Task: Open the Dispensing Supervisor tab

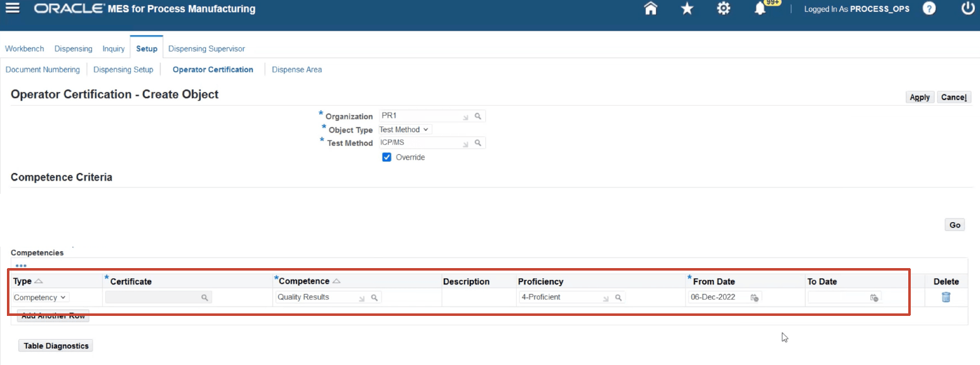Action: point(206,48)
